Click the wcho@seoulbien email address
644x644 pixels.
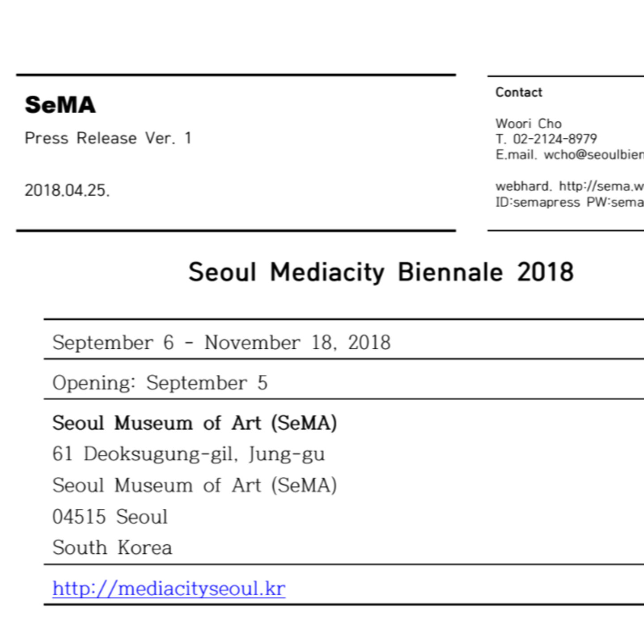[x=593, y=155]
